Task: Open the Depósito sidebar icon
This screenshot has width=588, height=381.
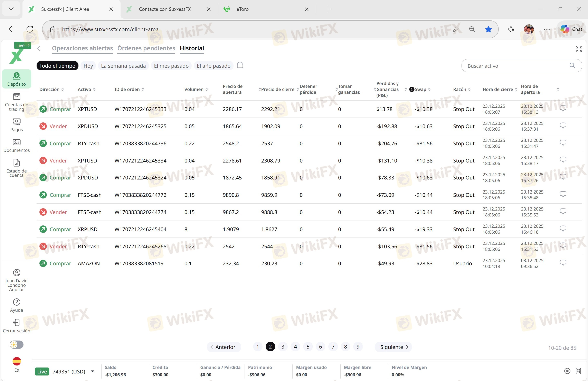Action: tap(16, 79)
